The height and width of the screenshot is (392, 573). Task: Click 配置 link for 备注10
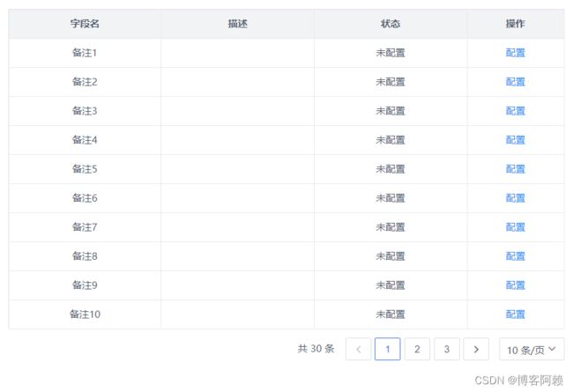point(516,314)
